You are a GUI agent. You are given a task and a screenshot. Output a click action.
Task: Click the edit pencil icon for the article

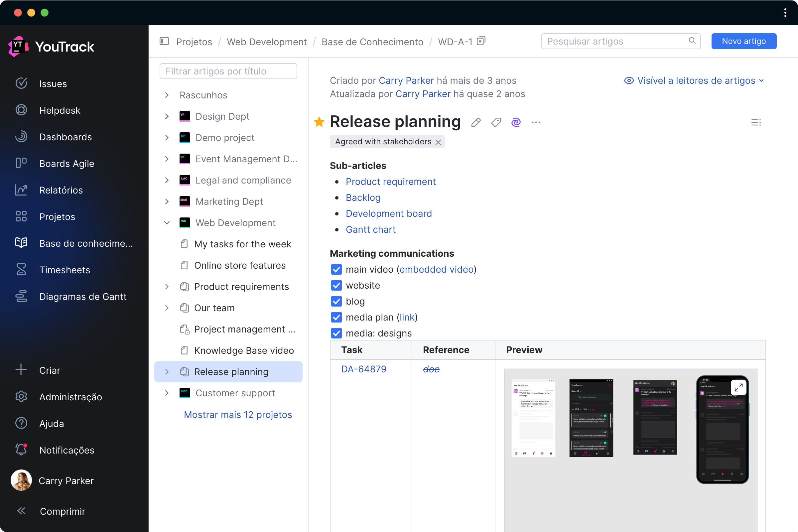click(475, 122)
